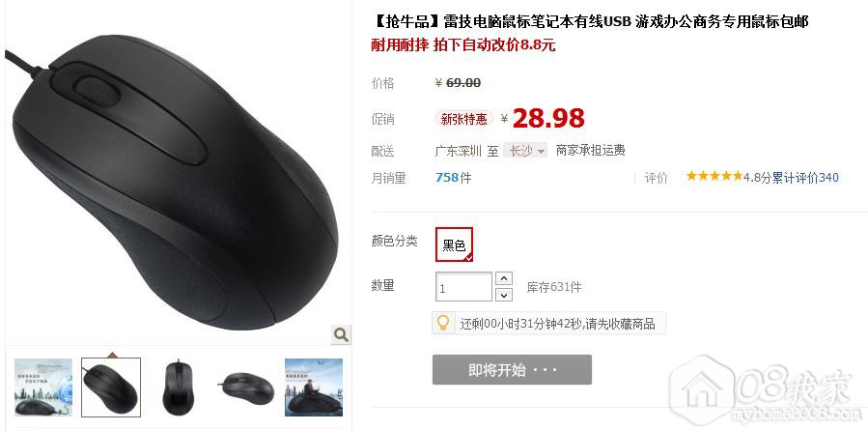Select the top-view mouse thumbnail
This screenshot has width=868, height=431.
179,388
